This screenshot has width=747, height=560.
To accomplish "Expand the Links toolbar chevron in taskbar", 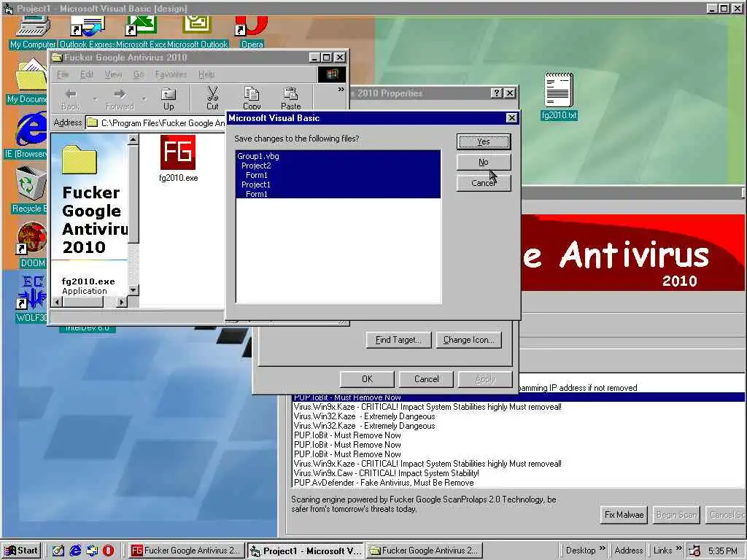I will tap(679, 549).
